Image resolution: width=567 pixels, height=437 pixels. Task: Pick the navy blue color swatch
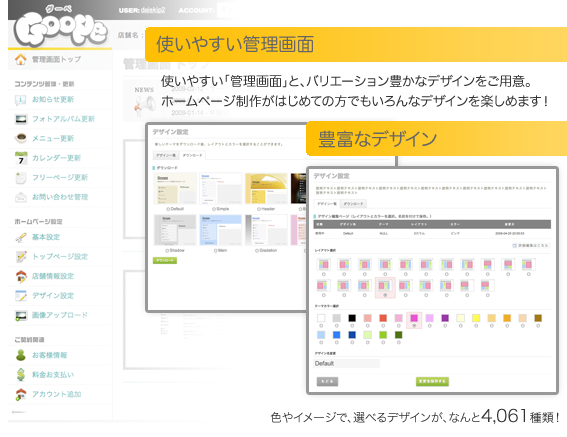click(x=352, y=335)
